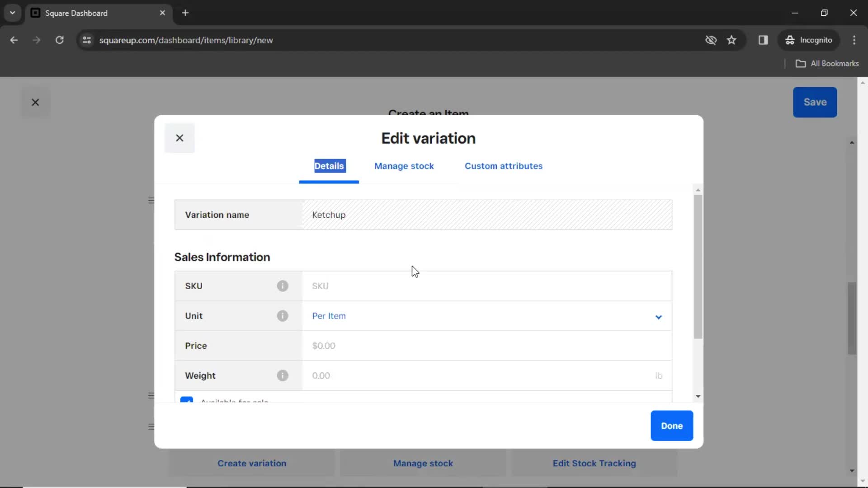
Task: Focus the Price input field
Action: pos(487,346)
